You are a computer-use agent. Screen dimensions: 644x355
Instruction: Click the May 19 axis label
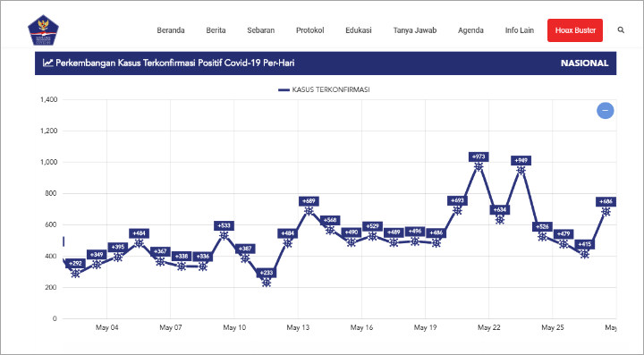point(426,327)
